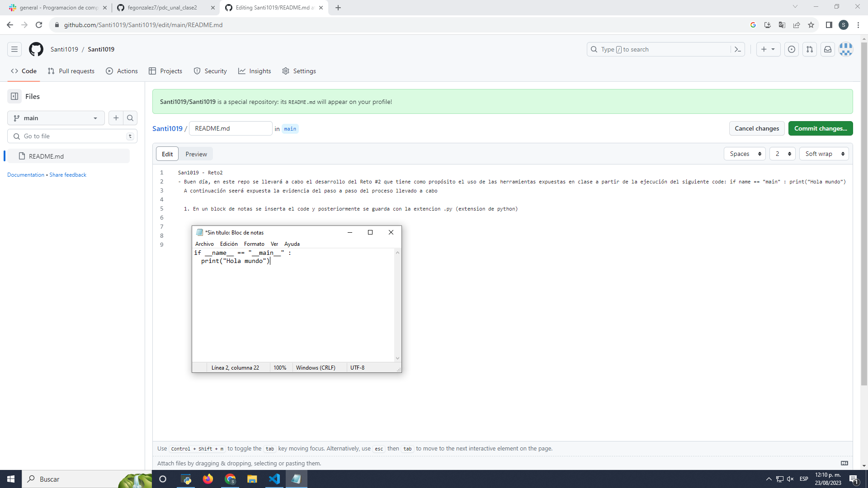Select the Insights graph icon
The image size is (868, 488).
[243, 71]
